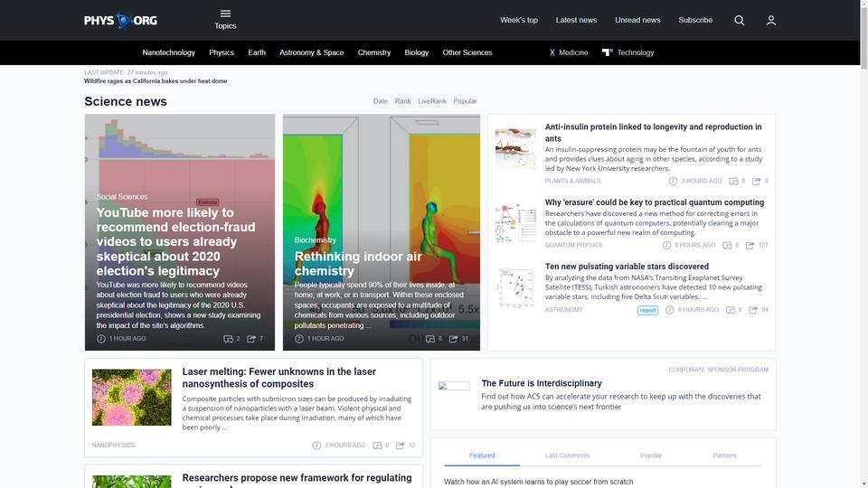Click the ant article thumbnail
The width and height of the screenshot is (868, 488).
(515, 149)
